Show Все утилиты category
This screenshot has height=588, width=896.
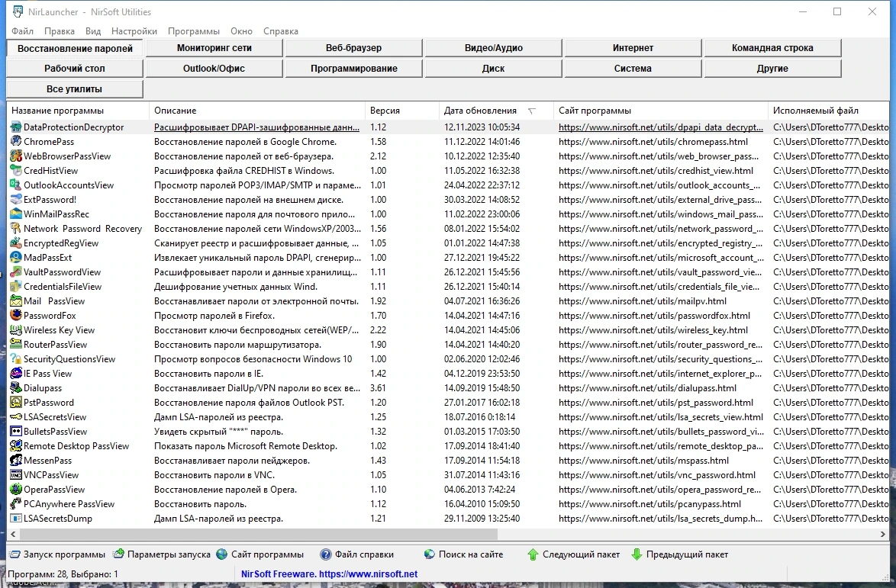(x=74, y=89)
